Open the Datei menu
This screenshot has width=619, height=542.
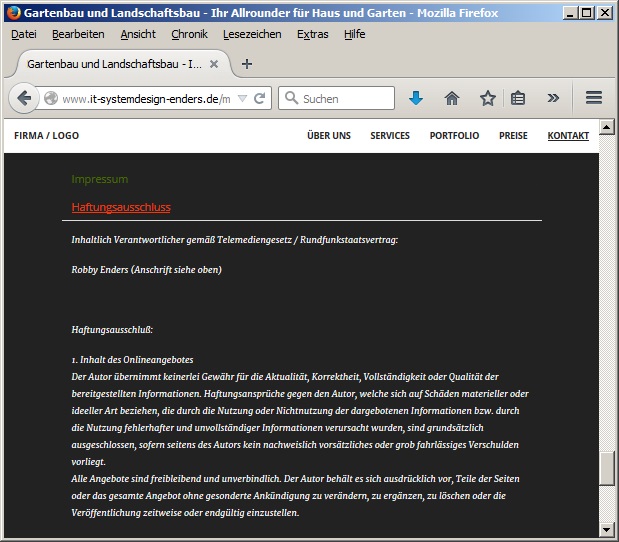tap(23, 34)
